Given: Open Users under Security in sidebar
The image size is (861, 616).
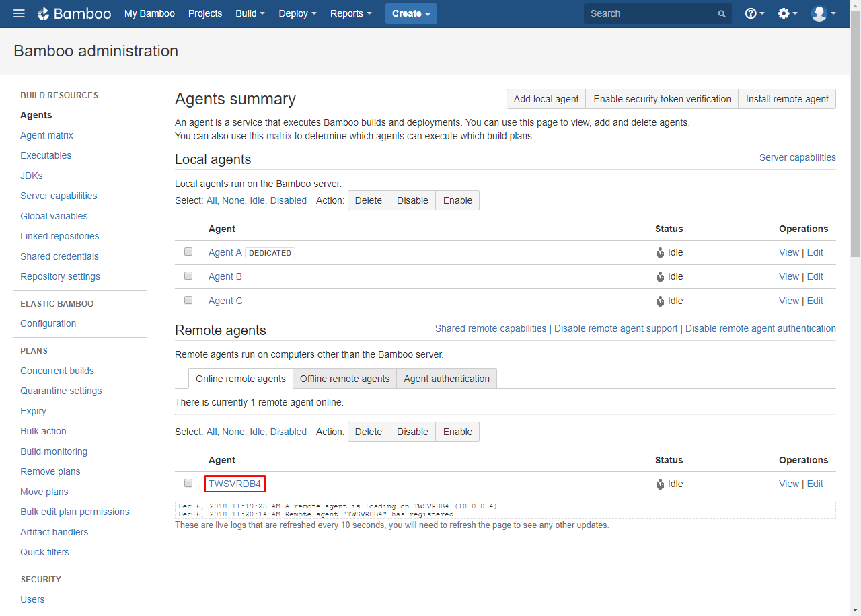Looking at the screenshot, I should [x=32, y=599].
